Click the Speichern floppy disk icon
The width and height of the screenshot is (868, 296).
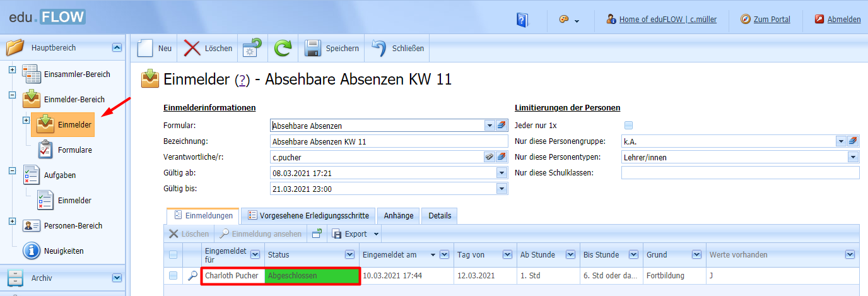(314, 49)
